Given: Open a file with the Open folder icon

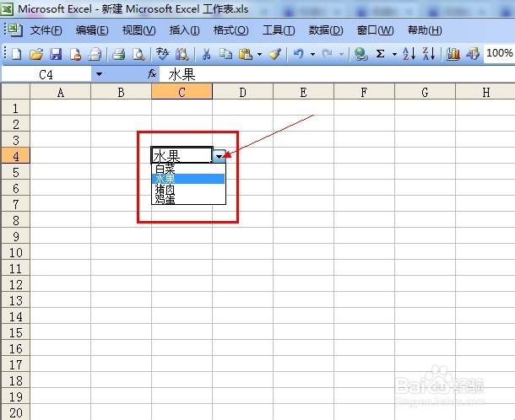Looking at the screenshot, I should click(36, 54).
